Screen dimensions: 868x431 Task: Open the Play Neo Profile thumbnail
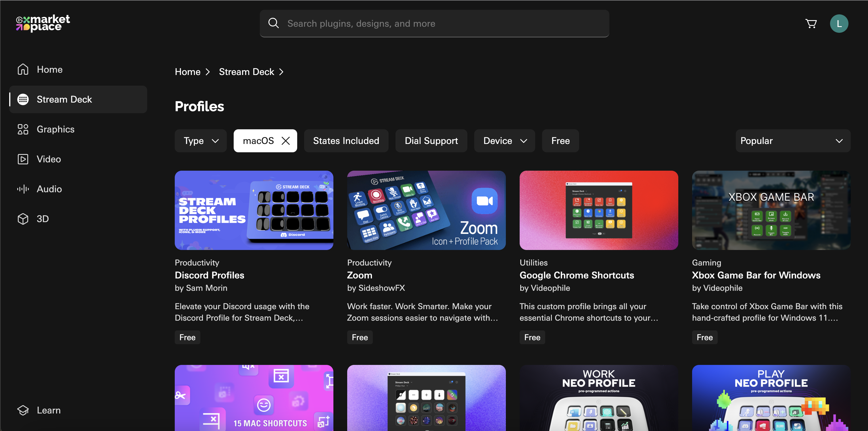point(771,398)
